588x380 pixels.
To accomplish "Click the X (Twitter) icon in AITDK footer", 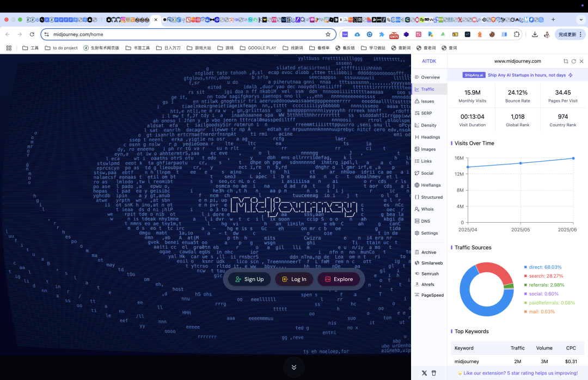I will pos(424,373).
